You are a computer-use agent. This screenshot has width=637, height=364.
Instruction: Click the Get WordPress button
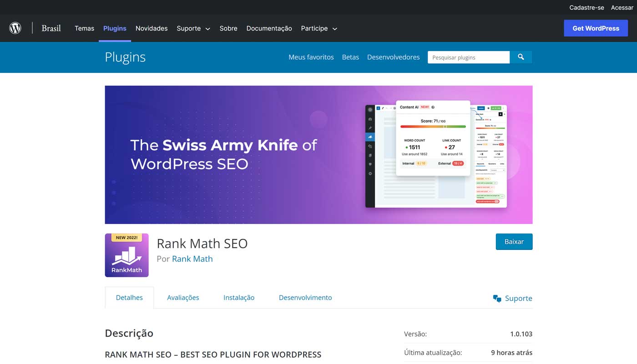pyautogui.click(x=596, y=28)
